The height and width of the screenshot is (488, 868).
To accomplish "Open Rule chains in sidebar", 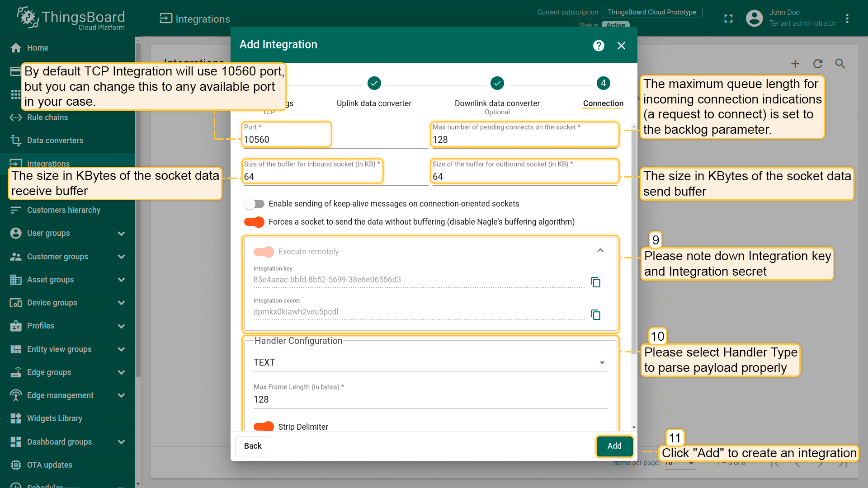I will (68, 117).
